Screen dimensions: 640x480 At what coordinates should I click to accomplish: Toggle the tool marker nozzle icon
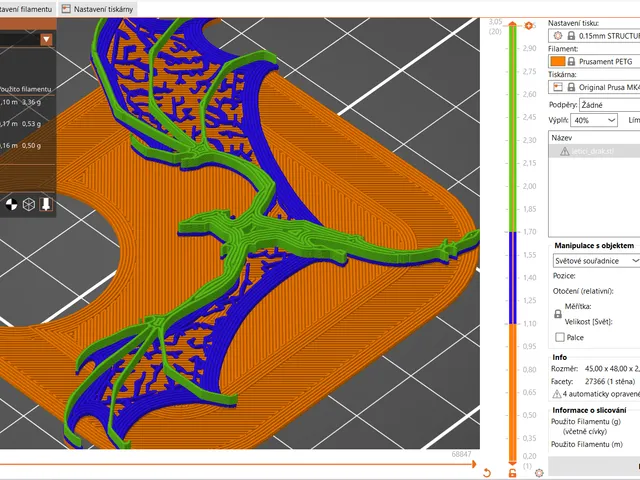click(x=46, y=204)
